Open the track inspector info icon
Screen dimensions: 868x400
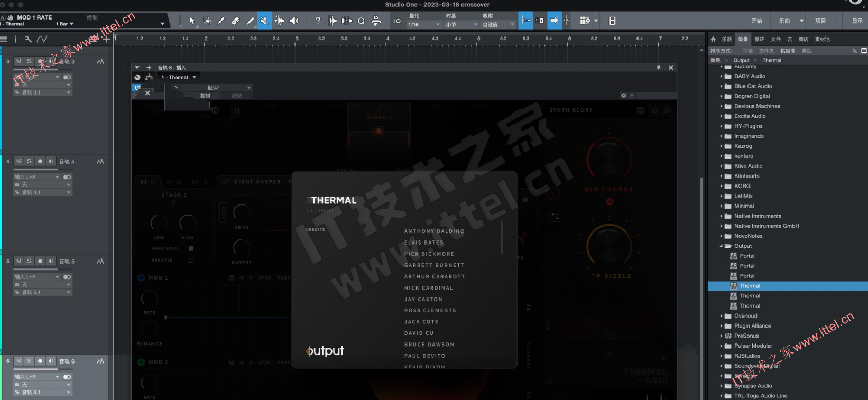click(15, 39)
